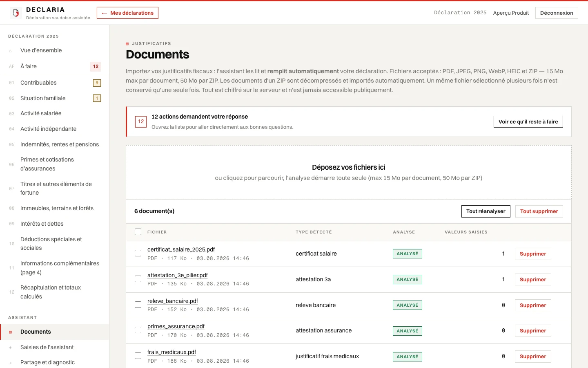Image resolution: width=588 pixels, height=368 pixels.
Task: Toggle the select-all checkbox in table header
Action: [x=138, y=232]
